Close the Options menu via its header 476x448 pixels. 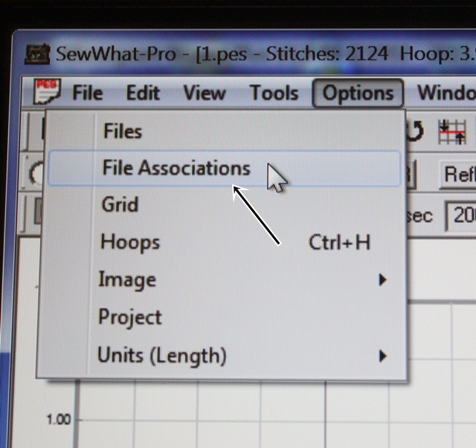click(x=358, y=94)
